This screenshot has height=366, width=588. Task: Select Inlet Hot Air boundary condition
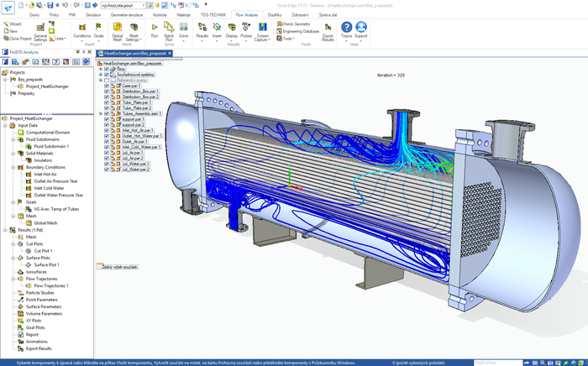tap(45, 175)
